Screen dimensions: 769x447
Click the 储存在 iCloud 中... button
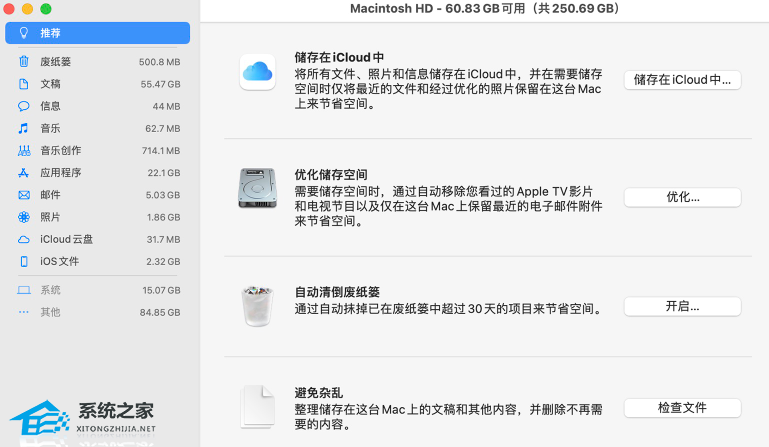(x=682, y=80)
